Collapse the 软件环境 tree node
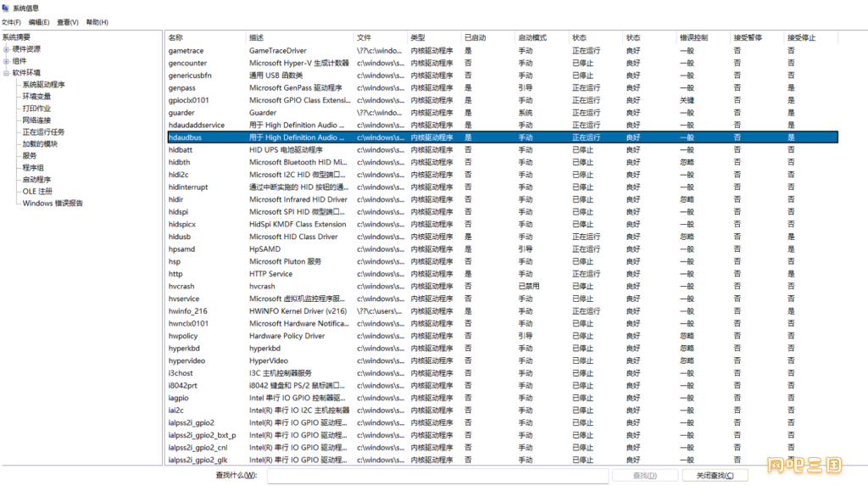 tap(6, 73)
